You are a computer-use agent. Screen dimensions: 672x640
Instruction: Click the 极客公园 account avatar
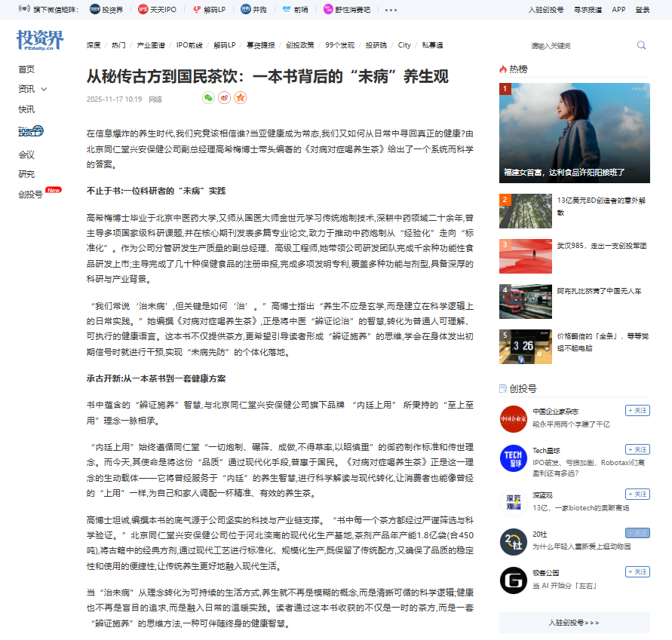513,580
